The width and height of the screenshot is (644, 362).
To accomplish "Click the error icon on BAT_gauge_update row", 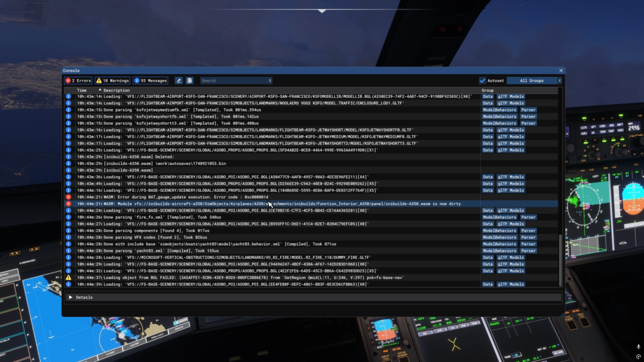I will (x=68, y=197).
